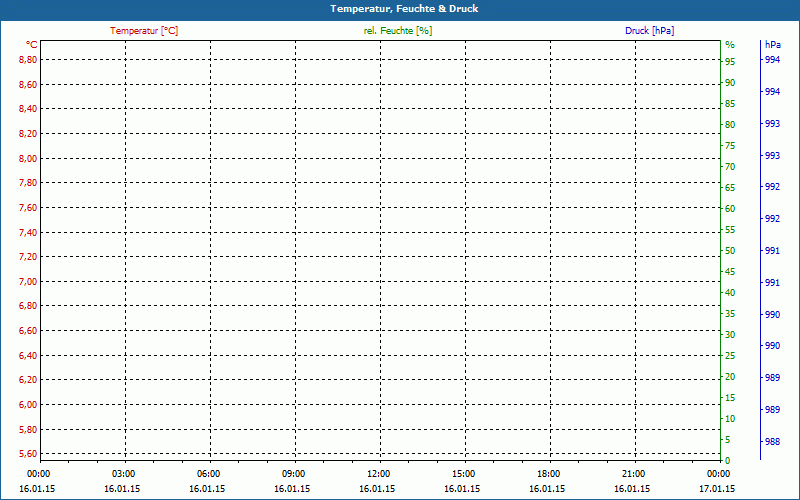Select the Druck [hPa] legend label
Image resolution: width=800 pixels, height=500 pixels.
(x=649, y=31)
